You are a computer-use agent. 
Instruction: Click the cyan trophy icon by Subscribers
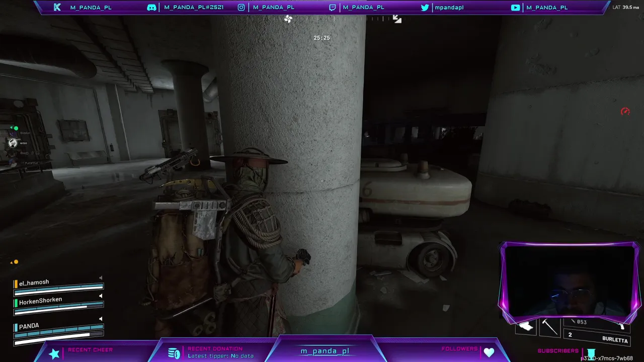[591, 353]
